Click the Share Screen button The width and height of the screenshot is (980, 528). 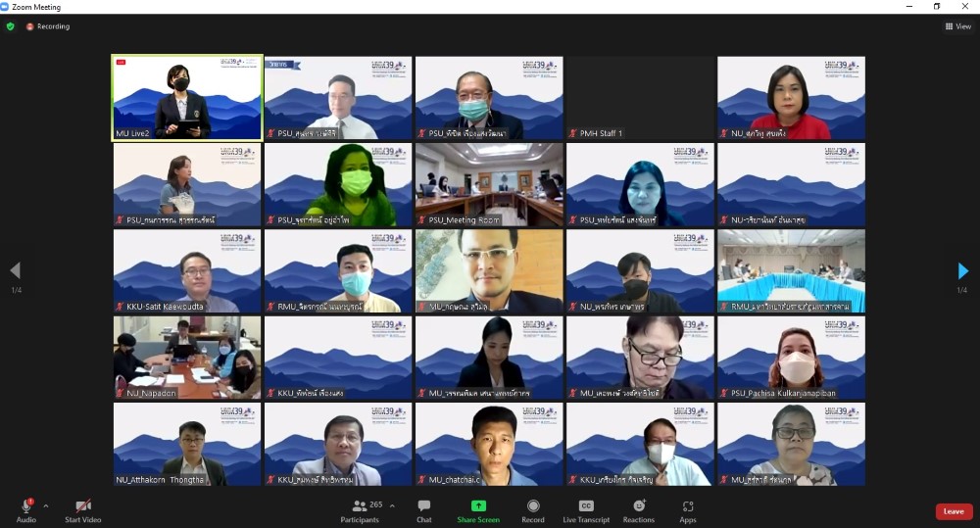point(478,509)
